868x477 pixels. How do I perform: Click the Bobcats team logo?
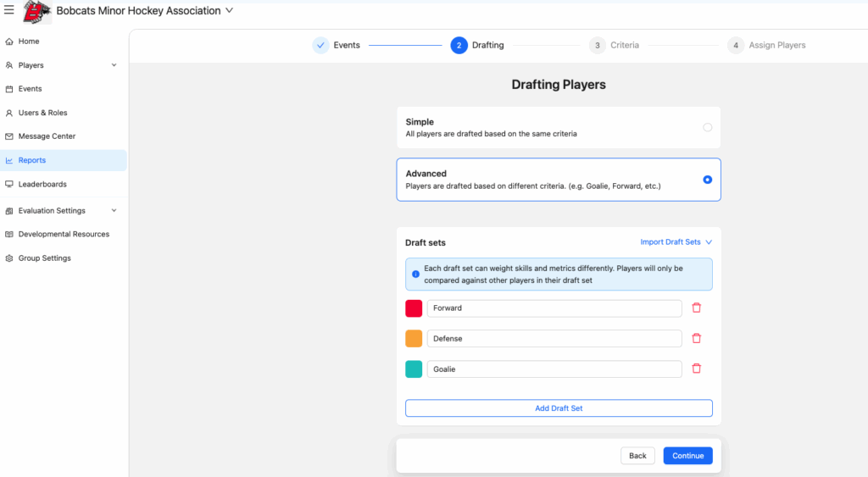[x=36, y=12]
